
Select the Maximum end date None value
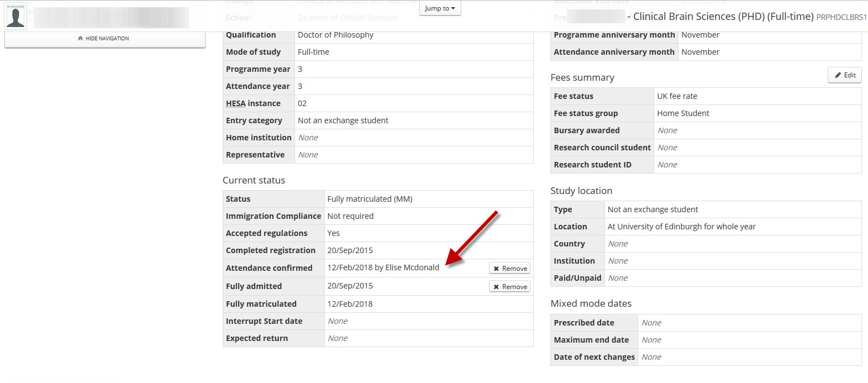[651, 340]
